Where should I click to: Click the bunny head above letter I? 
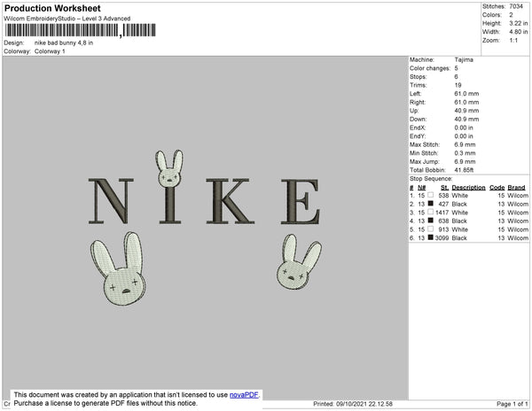pos(169,168)
